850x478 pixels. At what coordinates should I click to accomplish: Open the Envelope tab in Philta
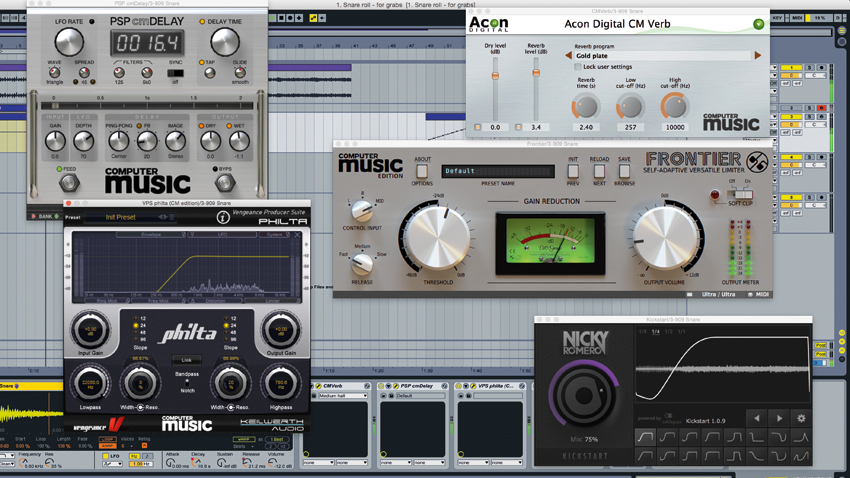[151, 235]
